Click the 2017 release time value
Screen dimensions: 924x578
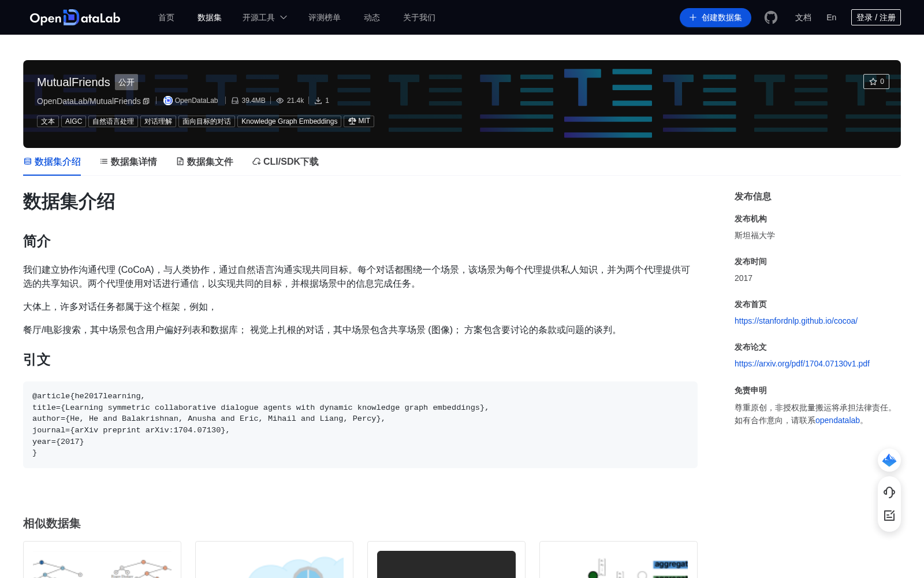(743, 278)
